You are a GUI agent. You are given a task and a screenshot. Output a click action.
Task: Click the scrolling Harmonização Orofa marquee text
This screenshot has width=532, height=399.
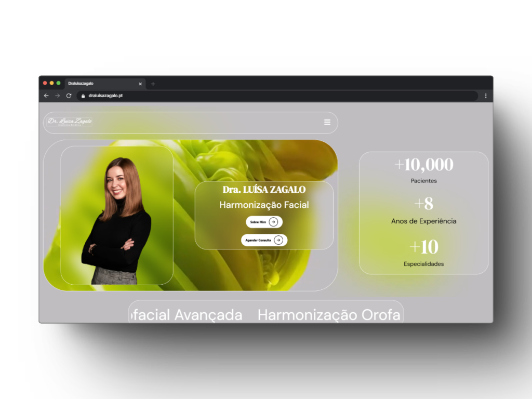coord(329,315)
